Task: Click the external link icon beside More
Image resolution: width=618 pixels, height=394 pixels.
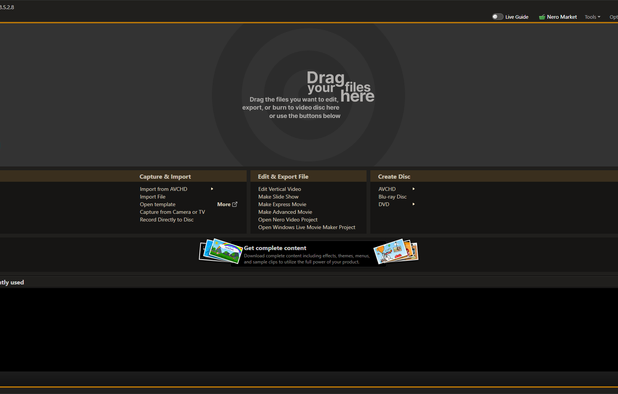Action: tap(235, 204)
